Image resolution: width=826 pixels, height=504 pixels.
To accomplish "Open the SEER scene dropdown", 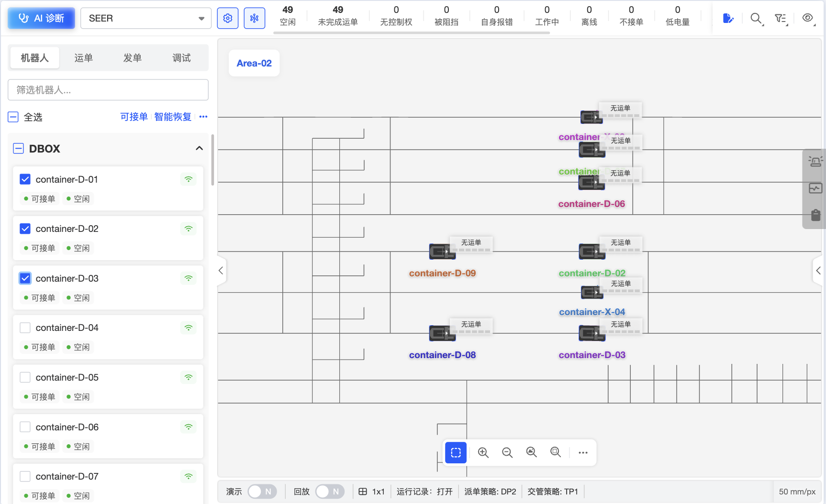I will [145, 18].
